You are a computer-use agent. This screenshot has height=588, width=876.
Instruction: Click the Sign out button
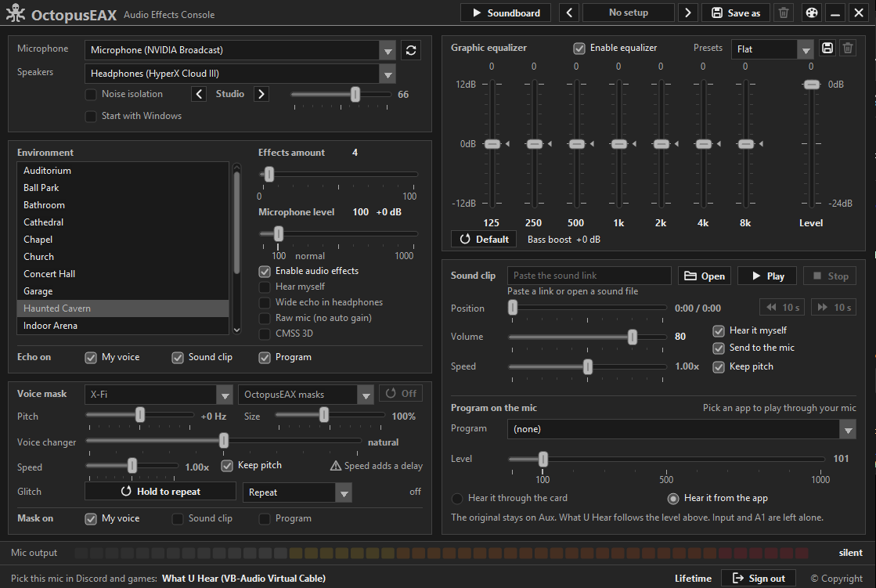coord(759,579)
